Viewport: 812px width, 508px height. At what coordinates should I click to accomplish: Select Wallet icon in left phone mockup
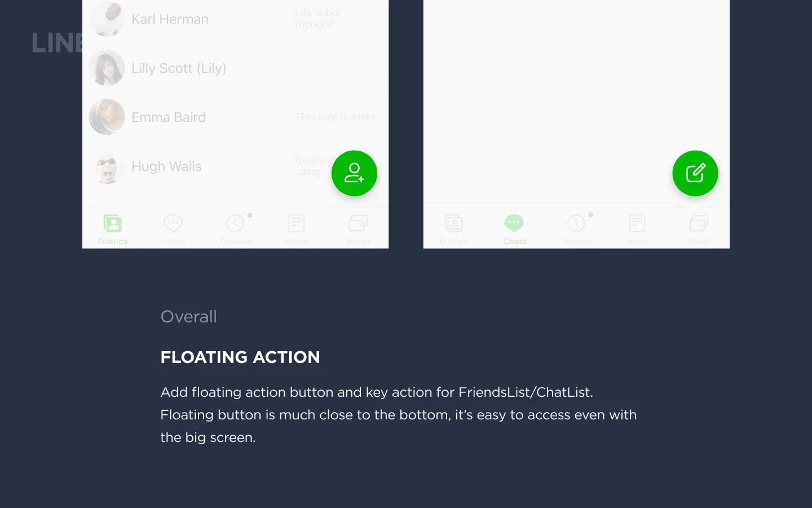[358, 228]
